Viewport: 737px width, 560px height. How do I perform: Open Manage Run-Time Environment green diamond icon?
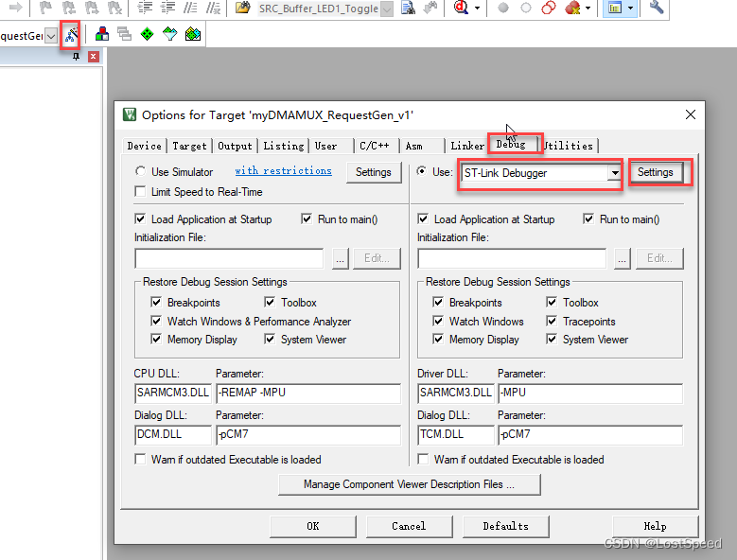click(148, 34)
